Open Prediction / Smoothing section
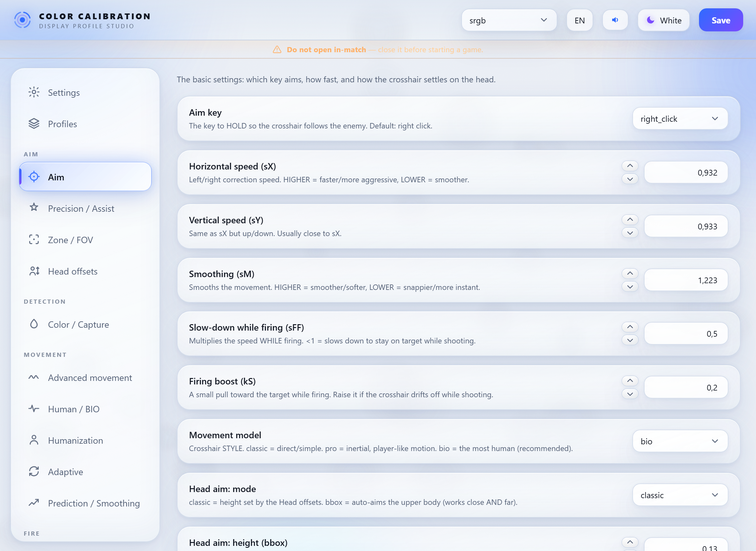Viewport: 756px width, 551px height. 86,503
